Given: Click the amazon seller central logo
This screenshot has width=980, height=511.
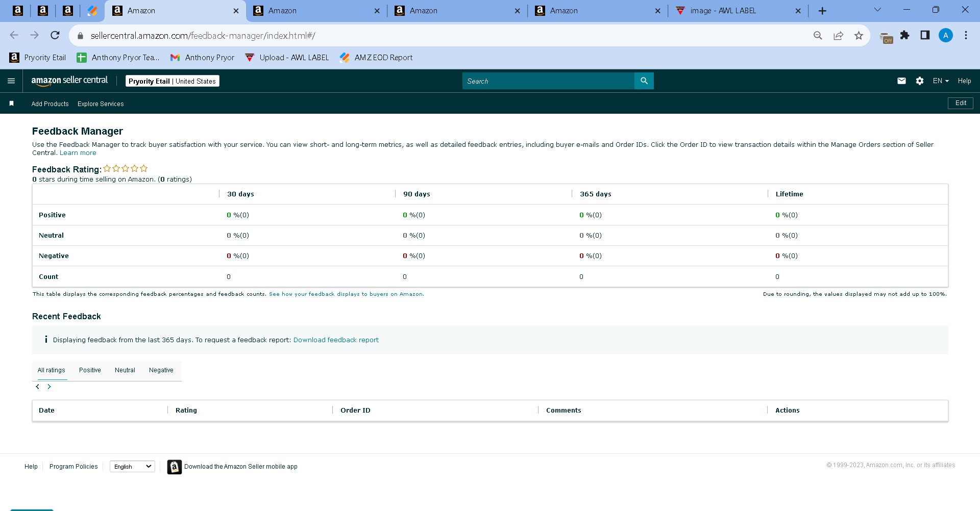Looking at the screenshot, I should coord(69,81).
